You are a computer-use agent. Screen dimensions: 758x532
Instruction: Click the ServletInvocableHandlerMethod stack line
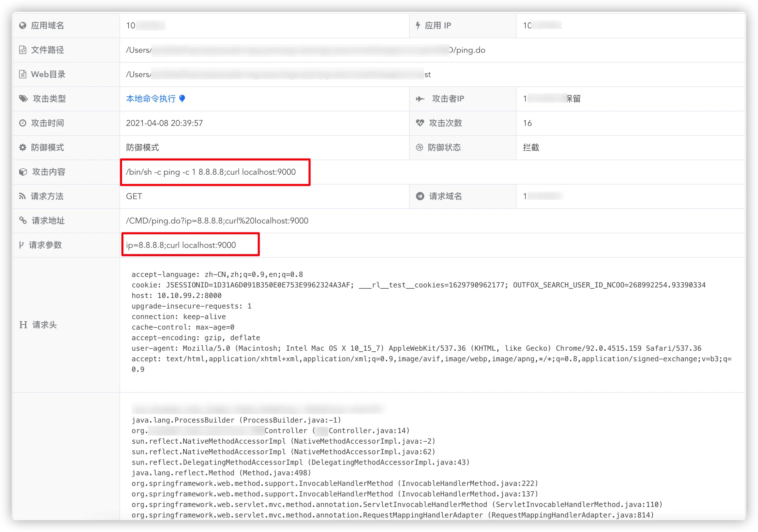397,505
